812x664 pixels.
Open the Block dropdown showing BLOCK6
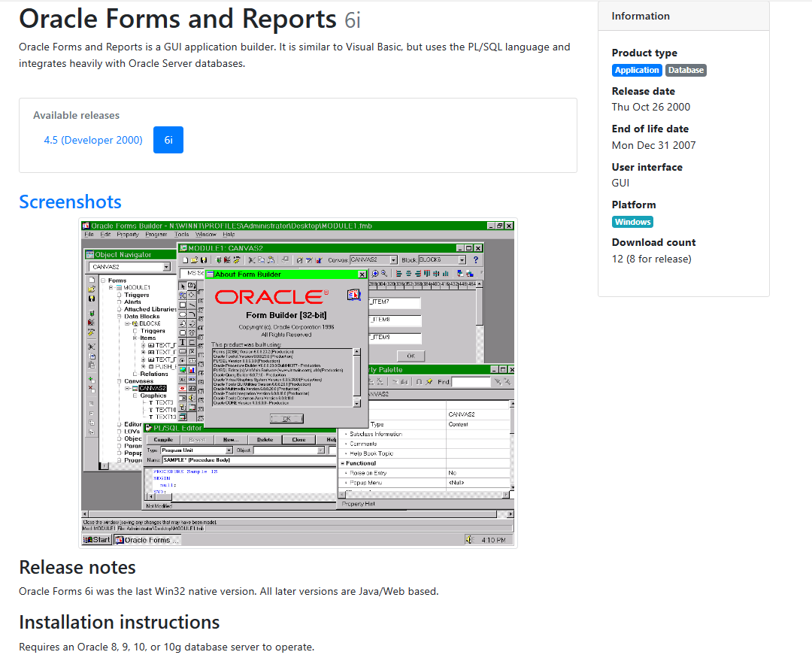[461, 261]
